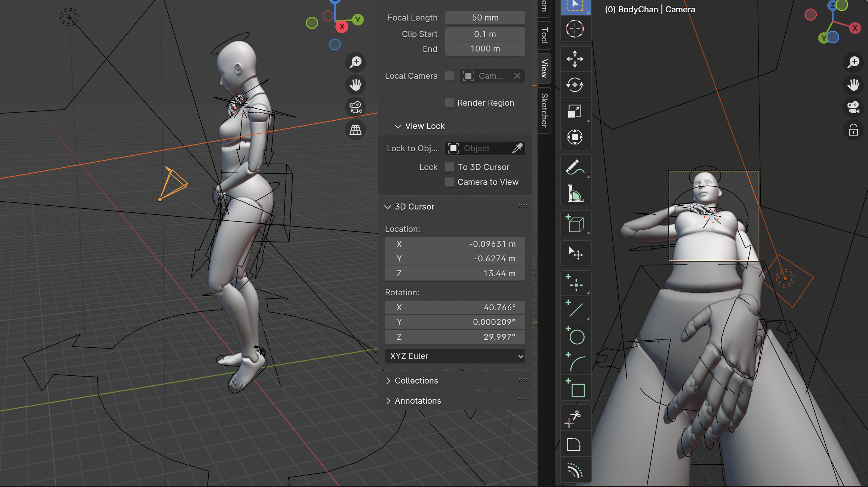Open the XYZ Euler rotation mode dropdown
This screenshot has width=868, height=487.
tap(455, 356)
